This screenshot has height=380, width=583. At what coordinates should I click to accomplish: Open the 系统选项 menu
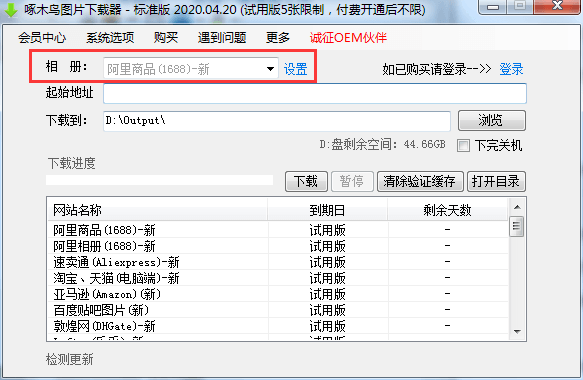[x=110, y=38]
